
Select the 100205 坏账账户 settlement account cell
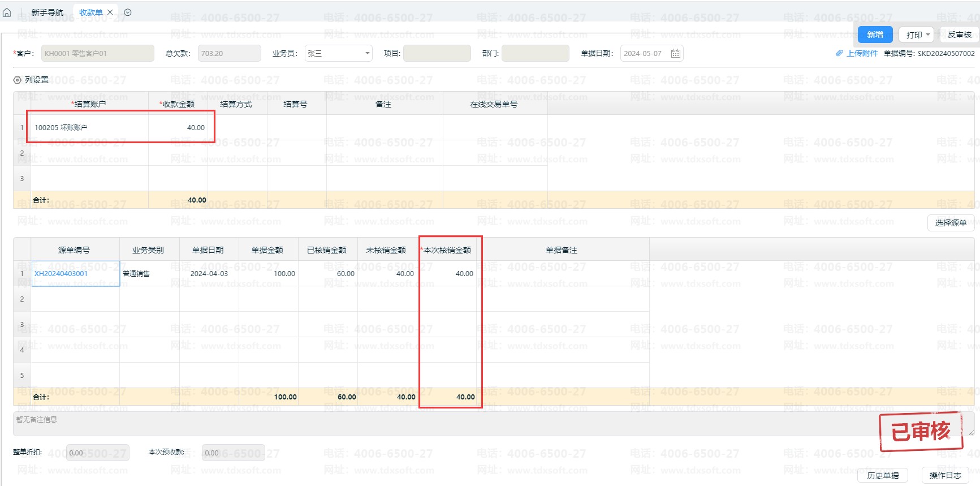tap(89, 128)
